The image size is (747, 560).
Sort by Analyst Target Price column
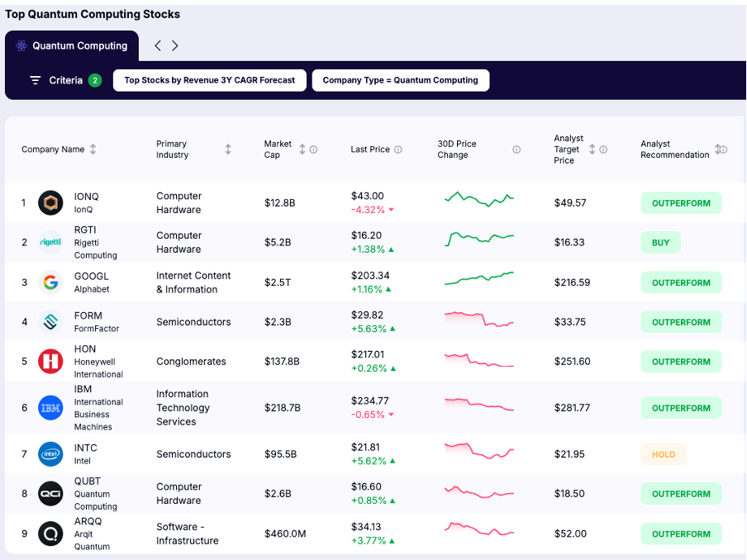pos(592,149)
